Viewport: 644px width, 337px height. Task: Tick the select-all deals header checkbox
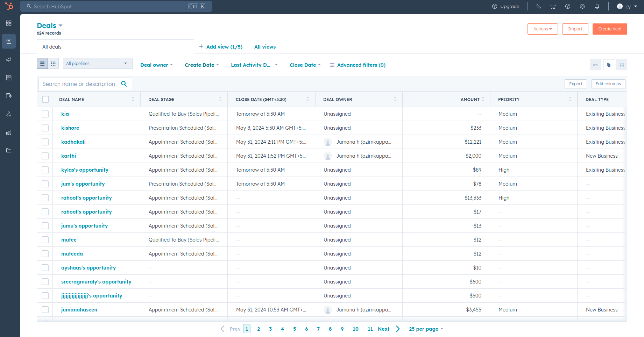(x=45, y=99)
